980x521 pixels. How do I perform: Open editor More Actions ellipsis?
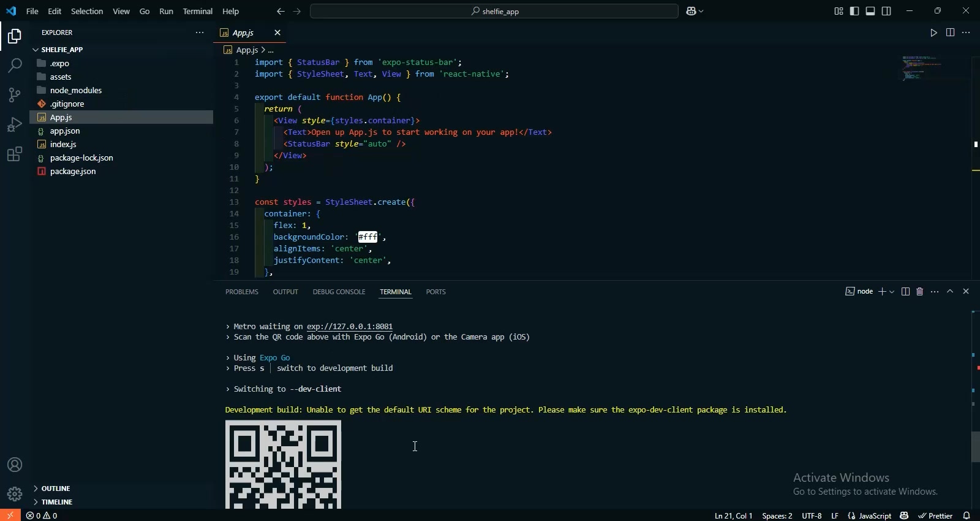pyautogui.click(x=967, y=33)
